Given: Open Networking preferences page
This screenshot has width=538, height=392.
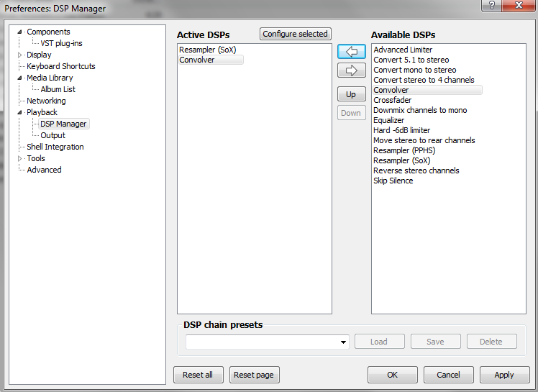Looking at the screenshot, I should point(46,101).
